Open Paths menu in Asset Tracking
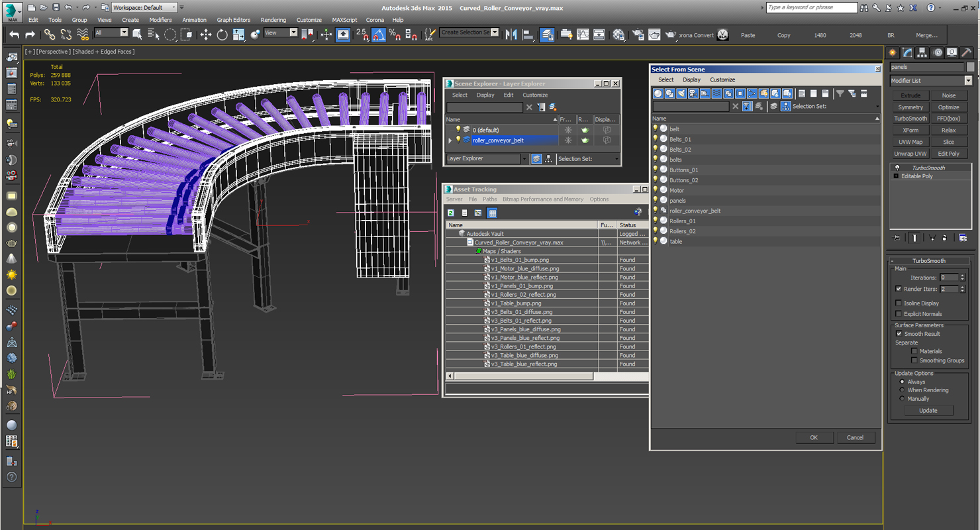 pos(489,199)
